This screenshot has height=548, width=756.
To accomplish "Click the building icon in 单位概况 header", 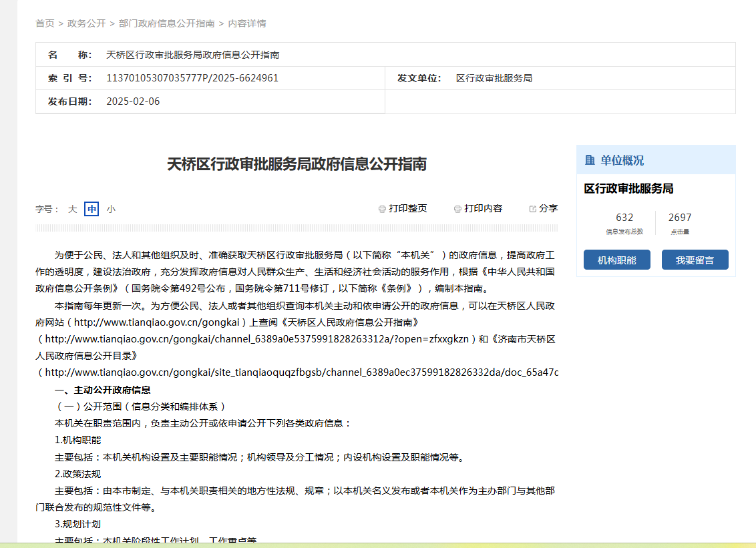I will point(590,160).
